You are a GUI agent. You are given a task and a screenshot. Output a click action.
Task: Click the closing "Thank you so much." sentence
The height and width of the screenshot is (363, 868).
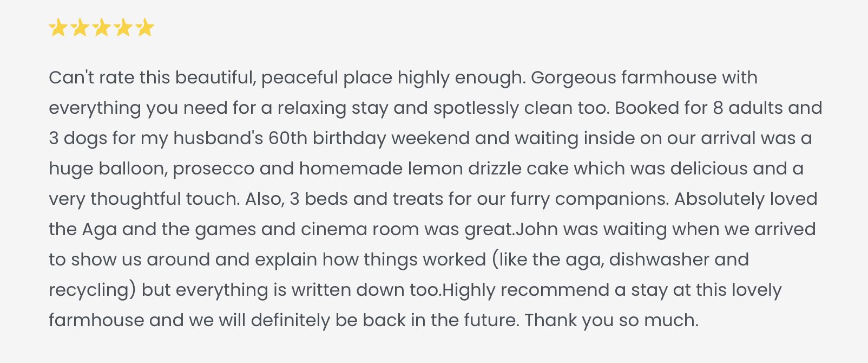[x=611, y=320]
